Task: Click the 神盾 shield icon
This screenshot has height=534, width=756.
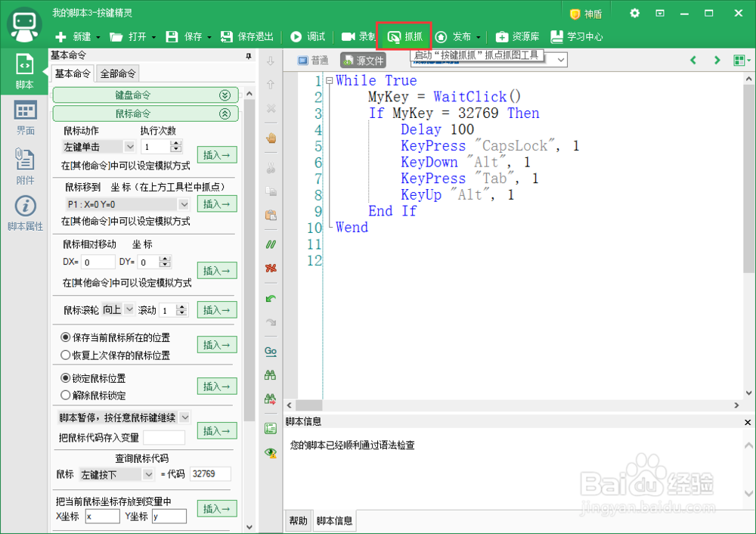Action: [575, 14]
